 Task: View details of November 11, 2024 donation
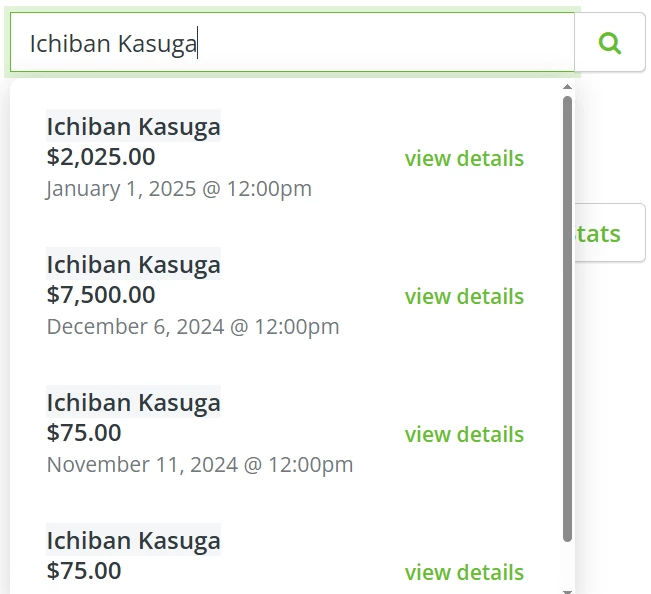point(463,434)
